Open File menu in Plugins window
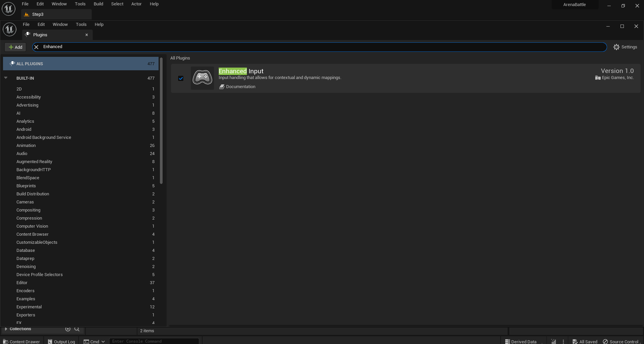 [x=26, y=25]
